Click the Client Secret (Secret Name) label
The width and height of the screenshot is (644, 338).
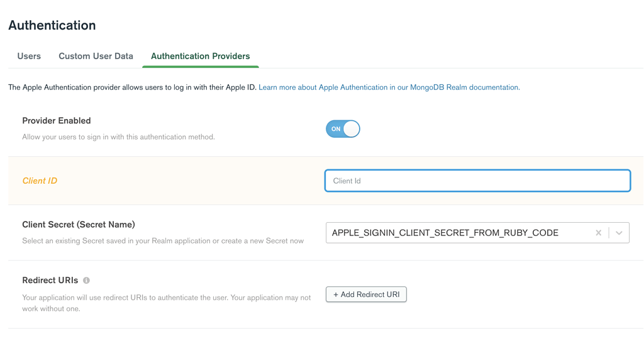point(79,224)
